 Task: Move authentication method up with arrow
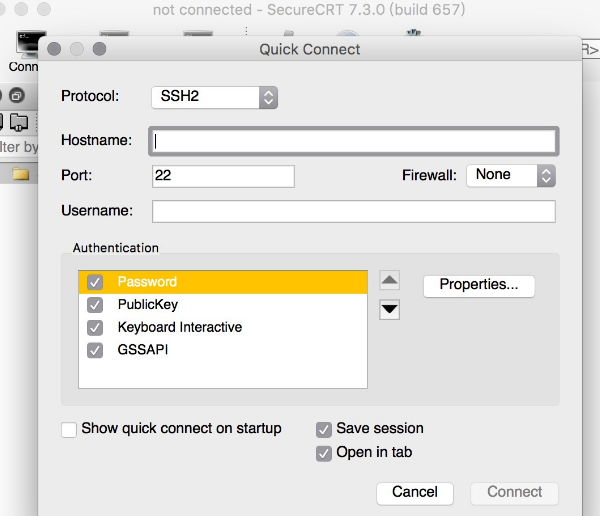click(390, 281)
